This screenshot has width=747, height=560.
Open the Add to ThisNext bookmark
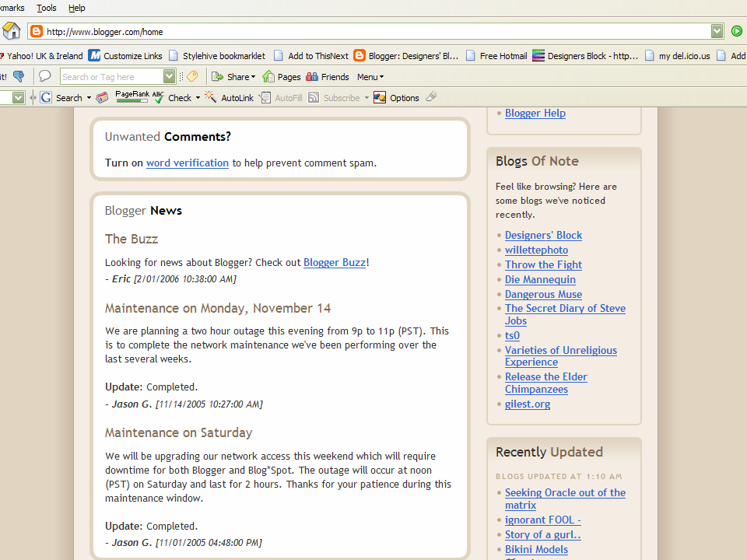coord(311,56)
